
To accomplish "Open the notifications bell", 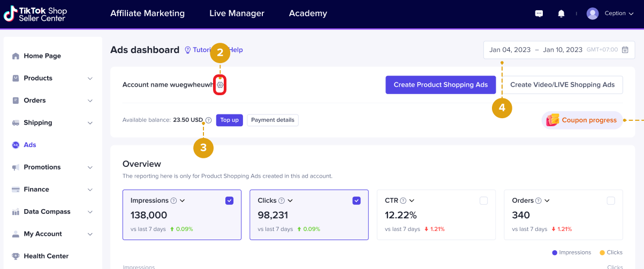I will (x=561, y=13).
